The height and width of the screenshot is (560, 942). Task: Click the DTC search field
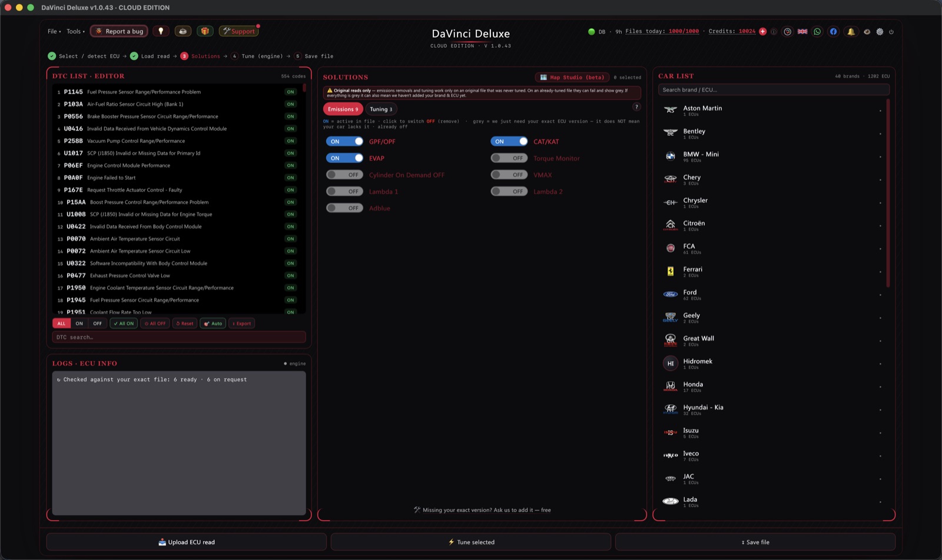[179, 337]
